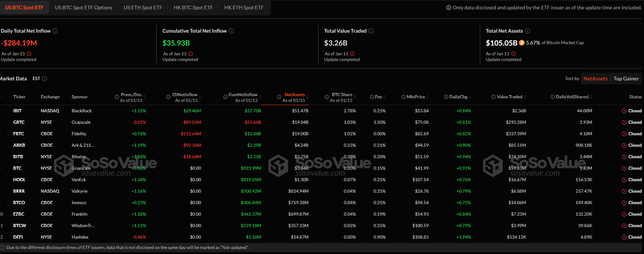Sort by NetAssets toggle option
The width and height of the screenshot is (644, 254).
(595, 79)
